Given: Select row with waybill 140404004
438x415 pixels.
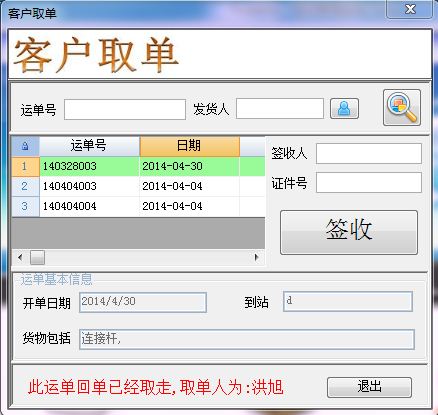Looking at the screenshot, I should click(138, 206).
